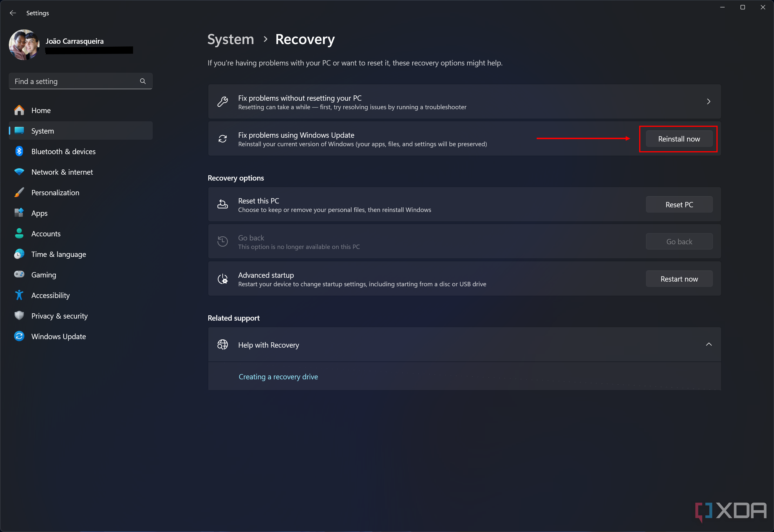The height and width of the screenshot is (532, 774).
Task: Collapse Help with Recovery chevron
Action: pos(708,345)
